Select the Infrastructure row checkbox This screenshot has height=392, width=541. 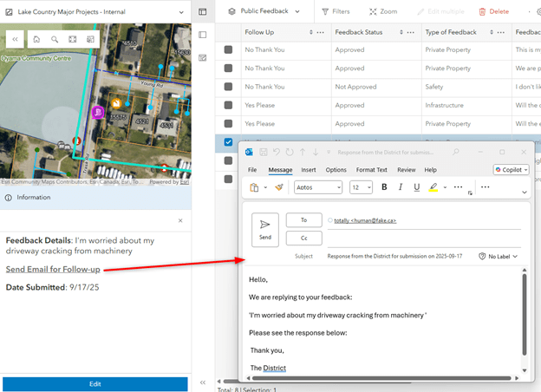point(228,105)
